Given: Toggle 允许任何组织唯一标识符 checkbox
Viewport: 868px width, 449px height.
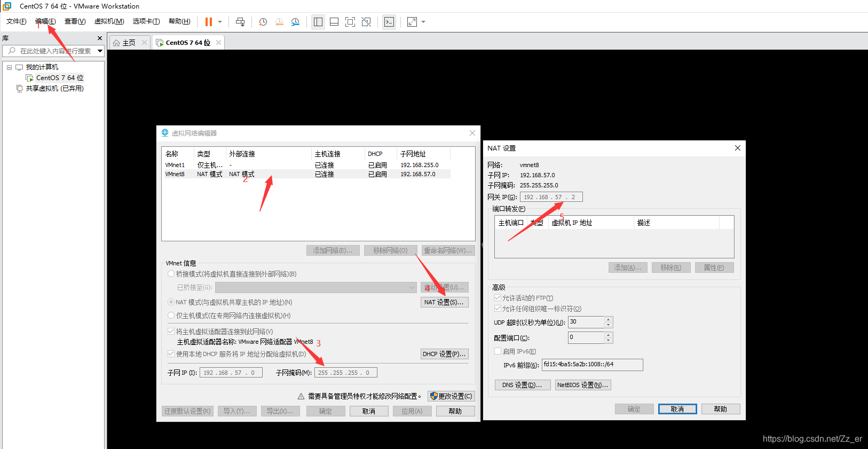Looking at the screenshot, I should click(498, 309).
